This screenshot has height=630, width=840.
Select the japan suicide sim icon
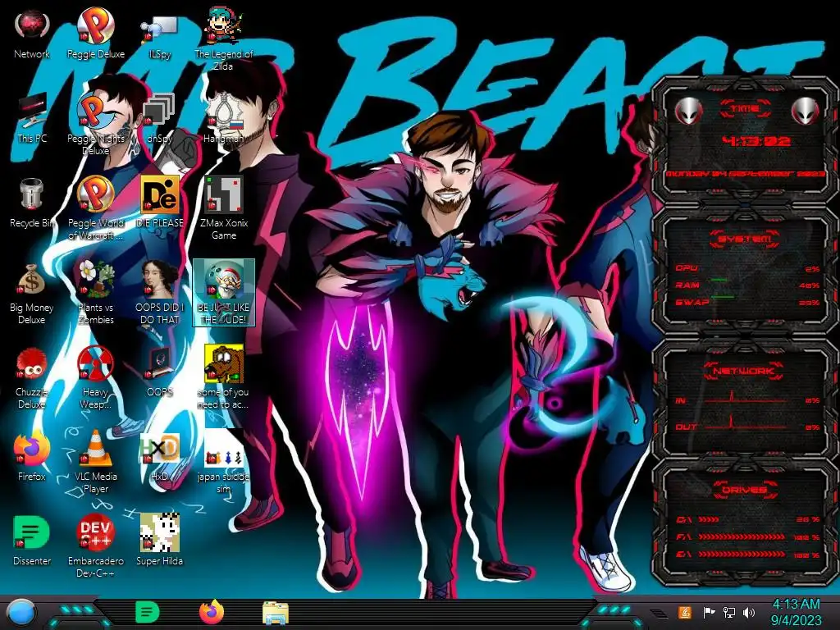(223, 462)
